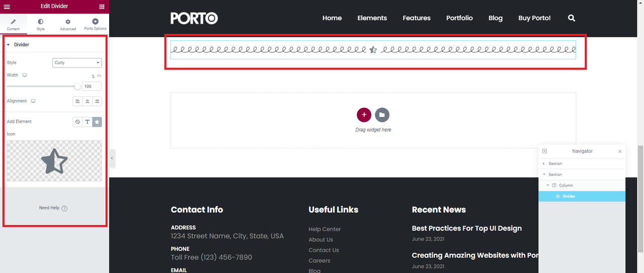Open the Blog menu item
The image size is (644, 273).
(496, 18)
